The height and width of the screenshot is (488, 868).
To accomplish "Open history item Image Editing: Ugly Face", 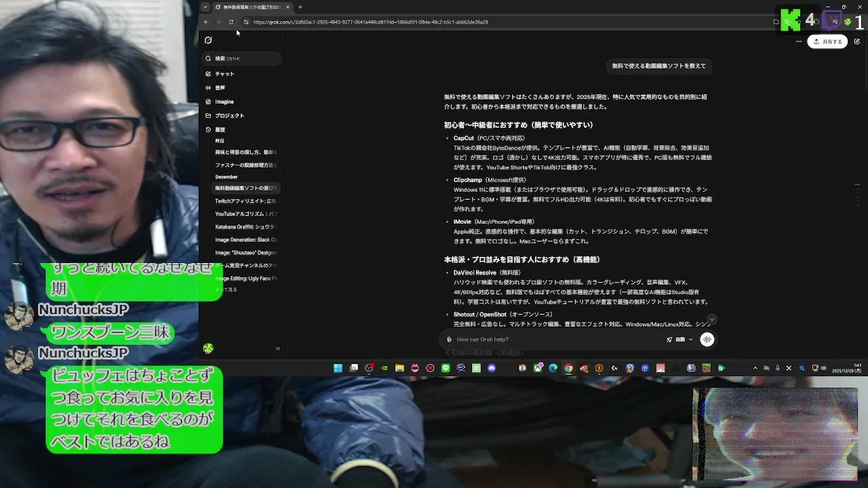I will pos(246,279).
